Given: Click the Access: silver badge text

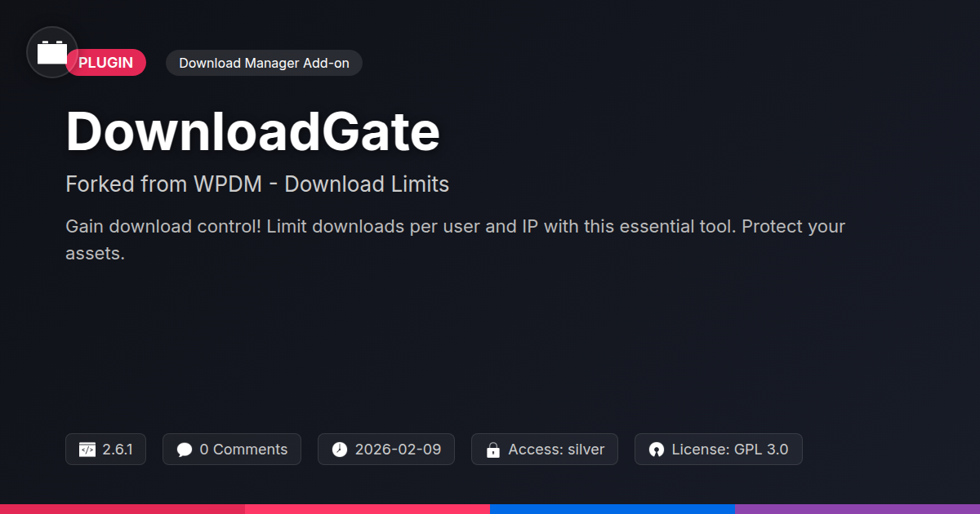Looking at the screenshot, I should click(x=556, y=450).
